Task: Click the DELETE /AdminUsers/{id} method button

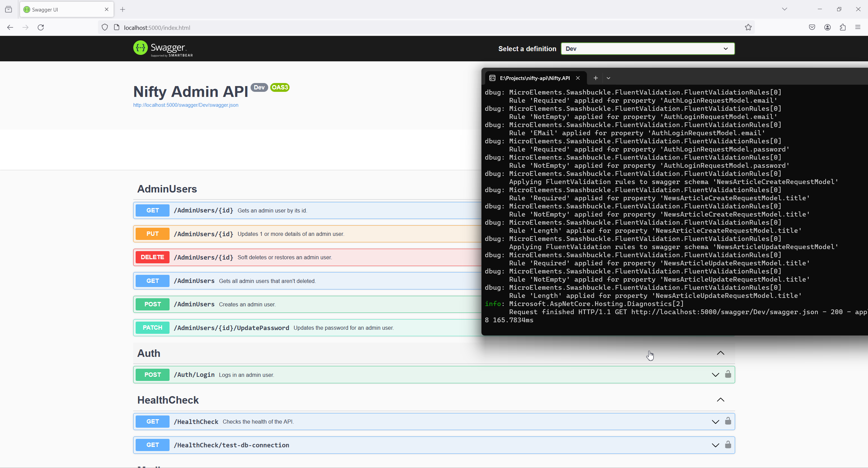Action: click(153, 257)
